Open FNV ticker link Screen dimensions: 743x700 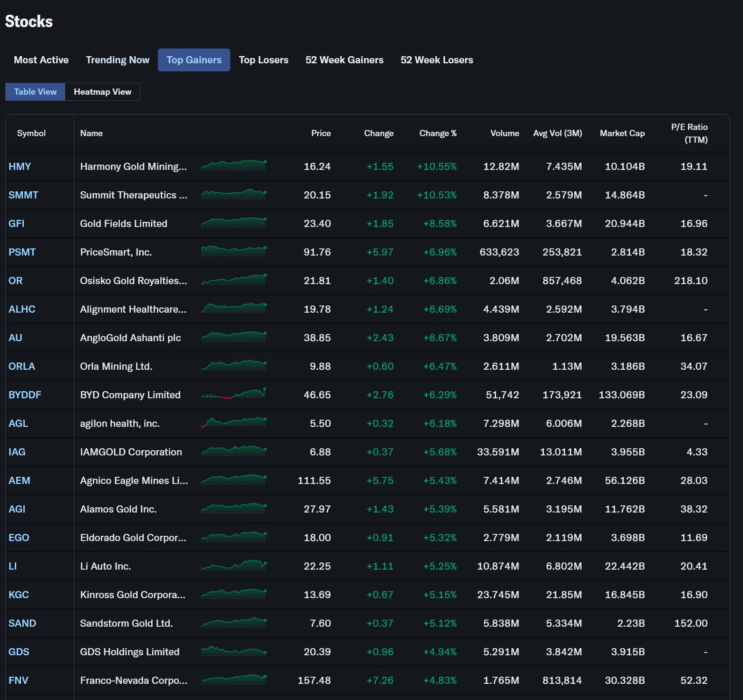(x=19, y=680)
